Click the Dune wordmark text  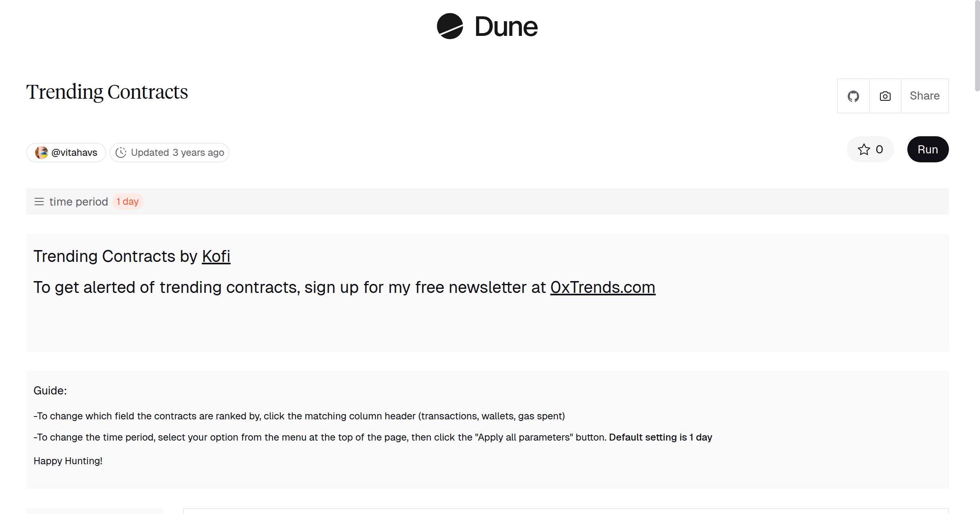(506, 27)
